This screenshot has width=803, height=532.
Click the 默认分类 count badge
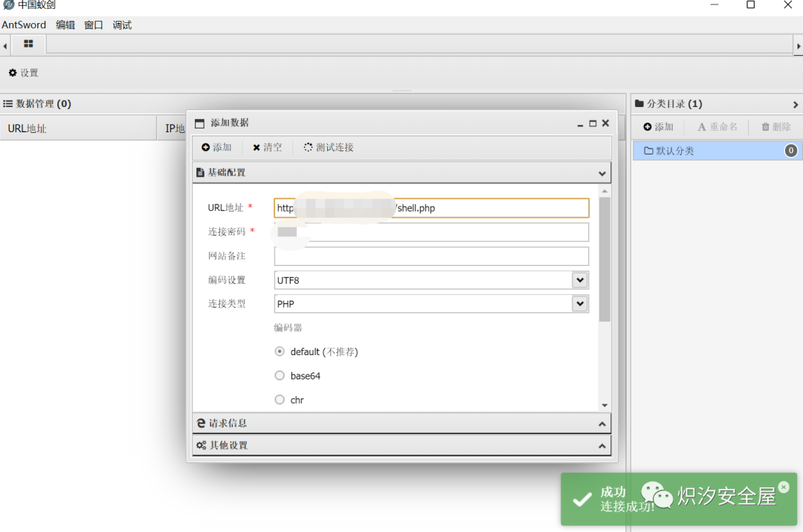(790, 151)
